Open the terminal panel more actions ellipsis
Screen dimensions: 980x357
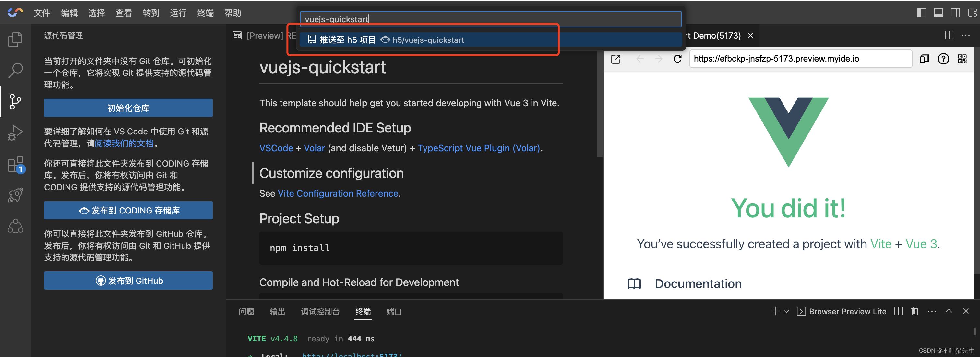932,311
